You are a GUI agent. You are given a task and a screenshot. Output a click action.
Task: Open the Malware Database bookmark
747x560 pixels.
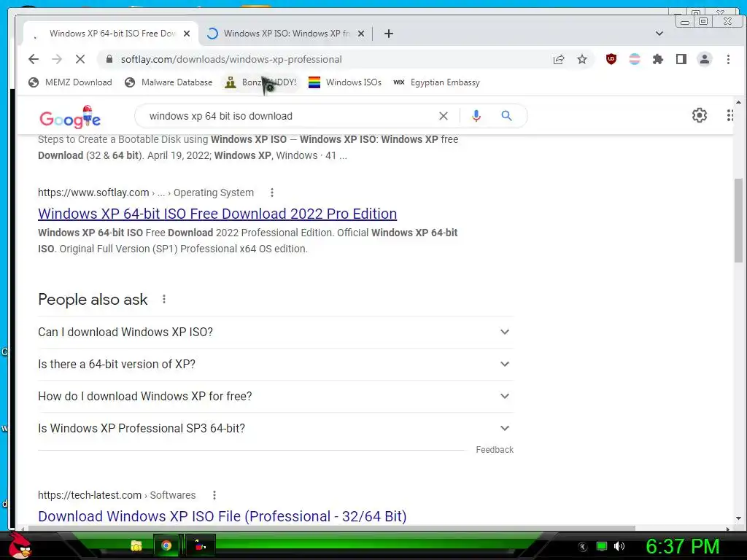tap(169, 82)
